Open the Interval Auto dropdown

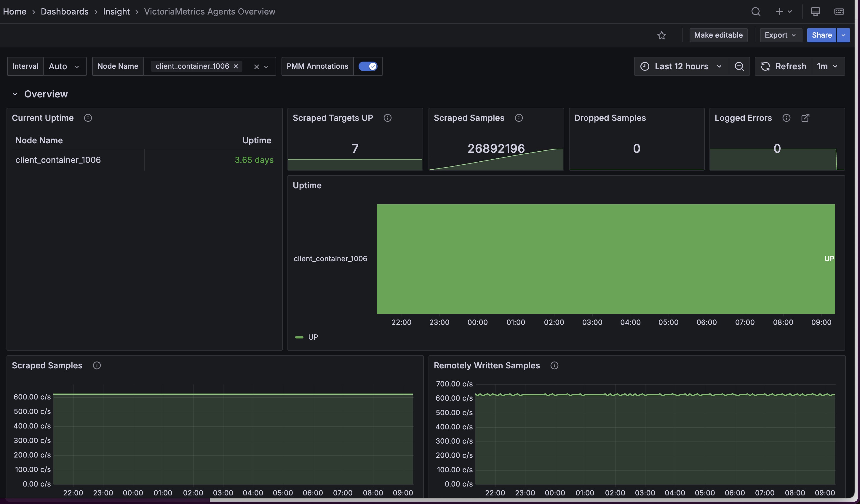click(65, 67)
